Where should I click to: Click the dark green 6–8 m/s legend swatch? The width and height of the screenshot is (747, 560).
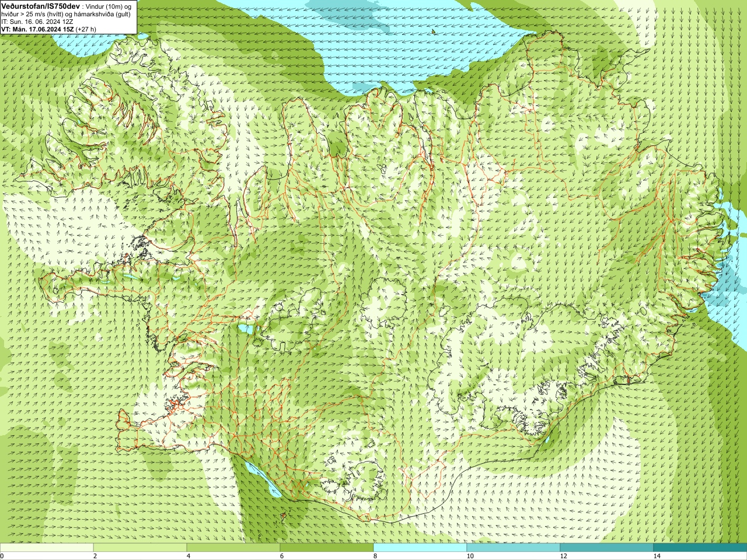(x=327, y=548)
